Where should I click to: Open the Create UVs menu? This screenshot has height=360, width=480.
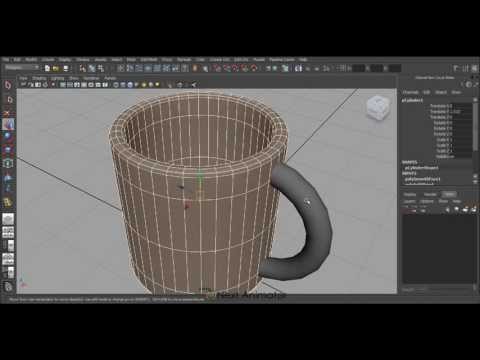point(220,60)
